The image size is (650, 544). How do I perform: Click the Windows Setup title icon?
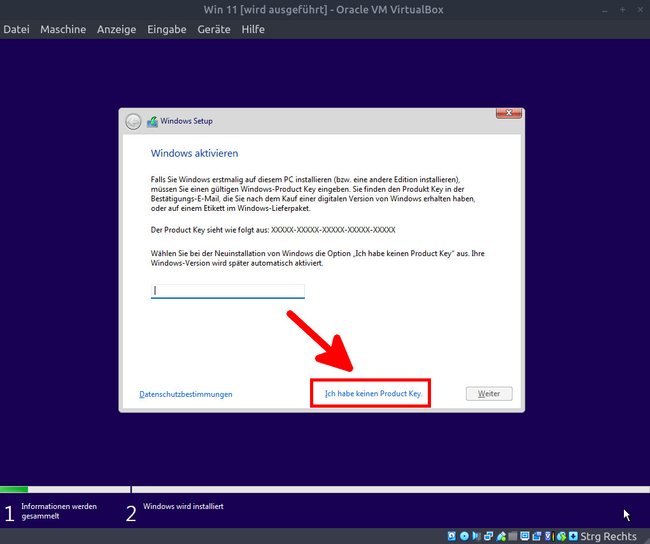pos(152,121)
